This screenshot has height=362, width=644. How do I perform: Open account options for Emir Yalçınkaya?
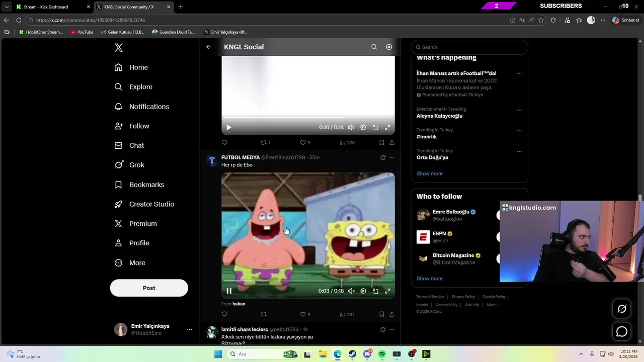click(x=190, y=330)
